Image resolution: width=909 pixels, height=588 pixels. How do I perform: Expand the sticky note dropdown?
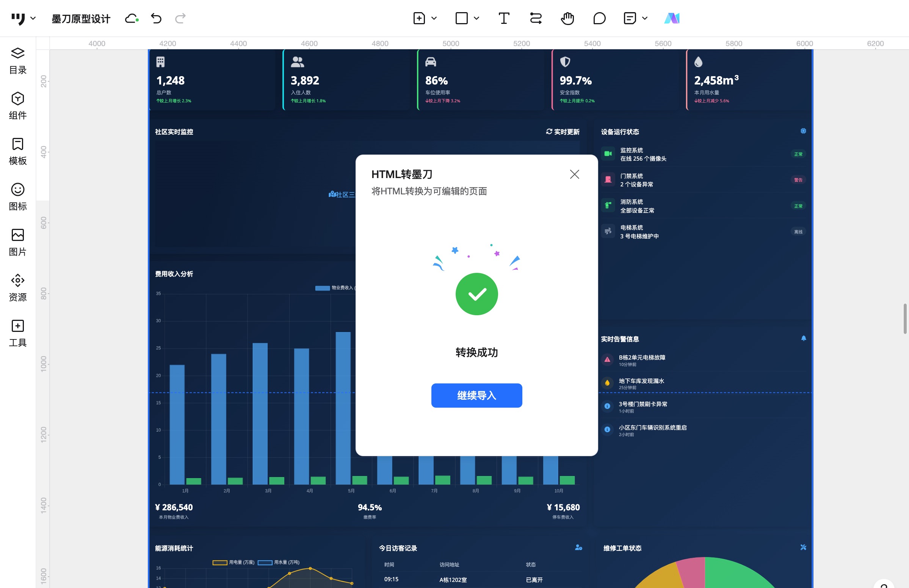[x=645, y=18]
